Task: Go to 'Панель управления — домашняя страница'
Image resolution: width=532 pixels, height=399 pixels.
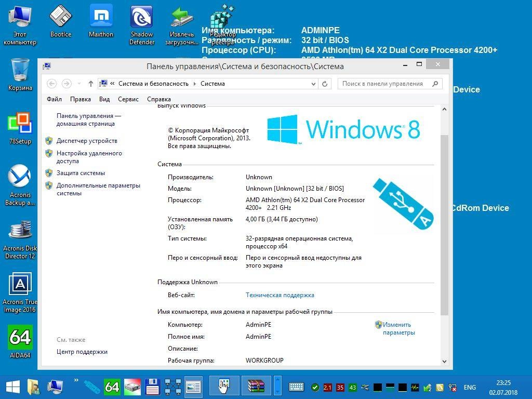Action: tap(88, 120)
